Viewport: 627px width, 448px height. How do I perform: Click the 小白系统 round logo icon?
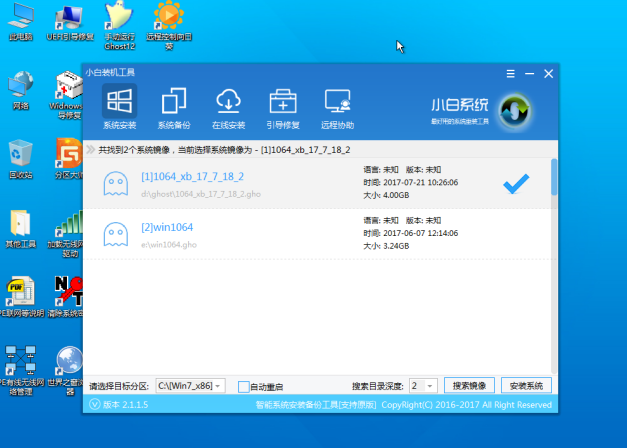(513, 109)
